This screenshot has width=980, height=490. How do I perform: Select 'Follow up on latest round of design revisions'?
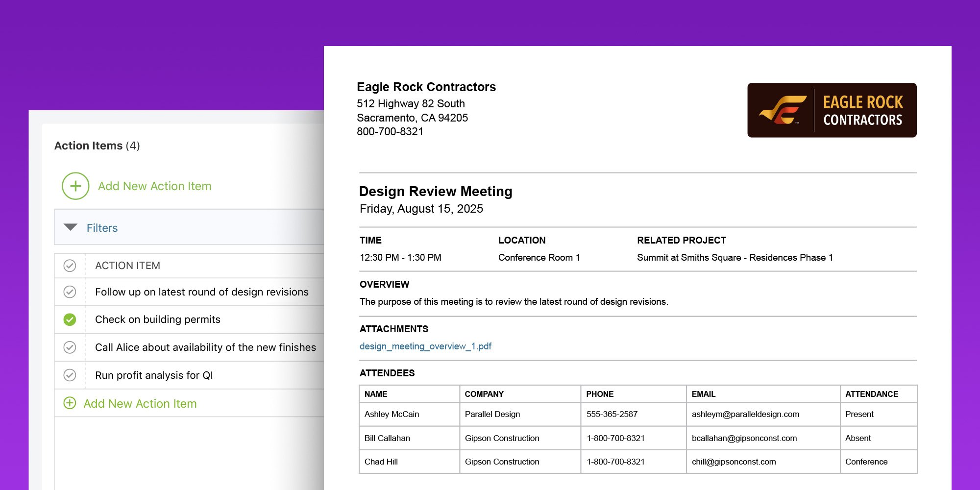coord(202,292)
